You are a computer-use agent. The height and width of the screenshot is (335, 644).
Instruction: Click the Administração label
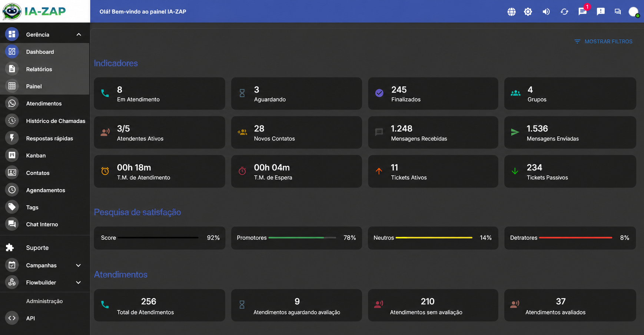pyautogui.click(x=44, y=301)
